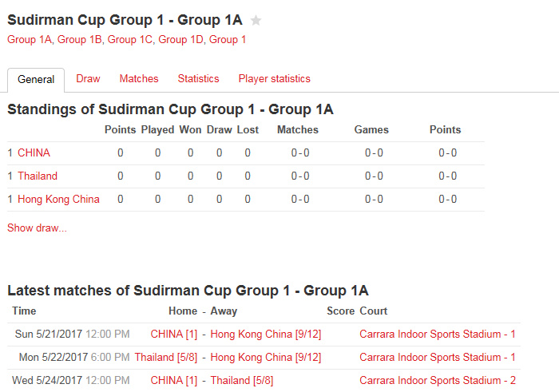Expand the Show draw... link
Image resolution: width=559 pixels, height=392 pixels.
point(37,228)
